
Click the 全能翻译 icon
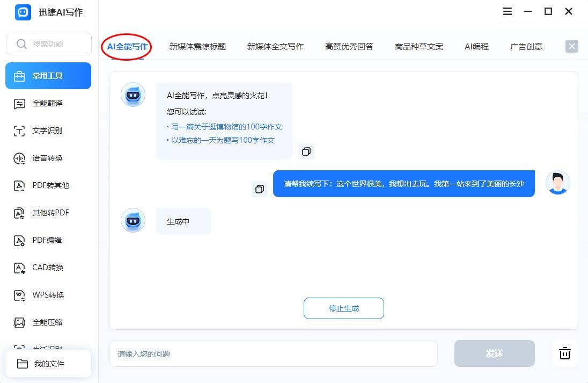pyautogui.click(x=19, y=104)
